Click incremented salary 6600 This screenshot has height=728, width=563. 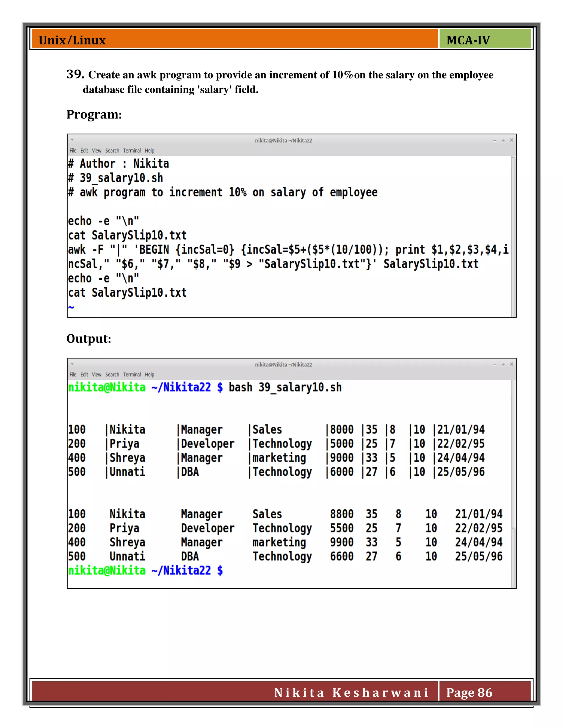click(x=341, y=556)
